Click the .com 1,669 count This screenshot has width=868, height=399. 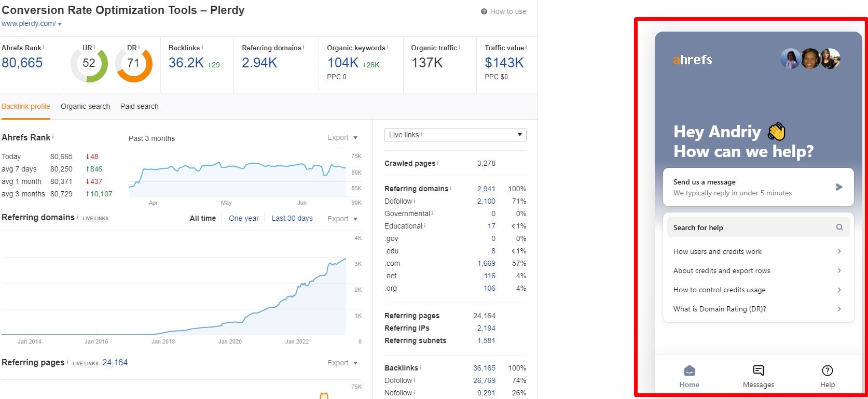(486, 263)
